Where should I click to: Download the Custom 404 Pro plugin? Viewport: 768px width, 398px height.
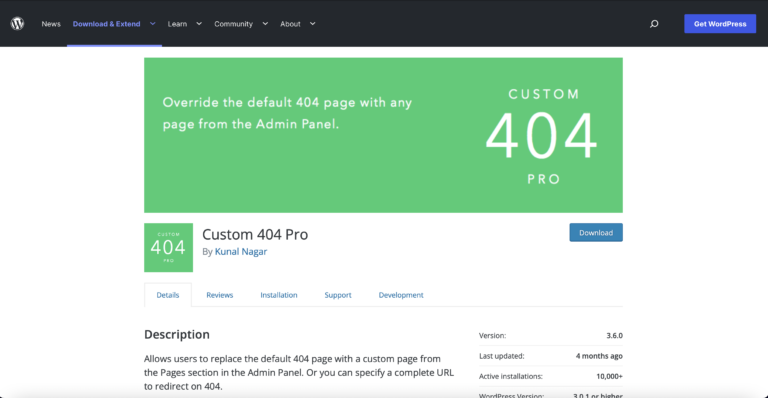[x=596, y=233]
